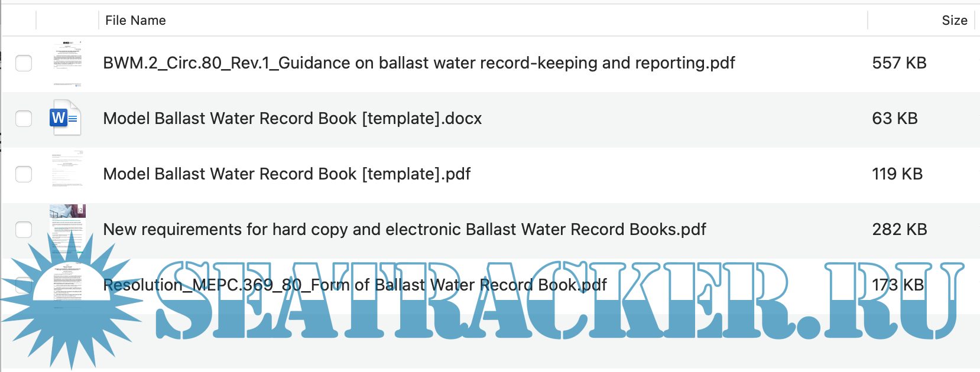Select checkbox for Model Ballast Water docx
980x372 pixels.
(24, 119)
